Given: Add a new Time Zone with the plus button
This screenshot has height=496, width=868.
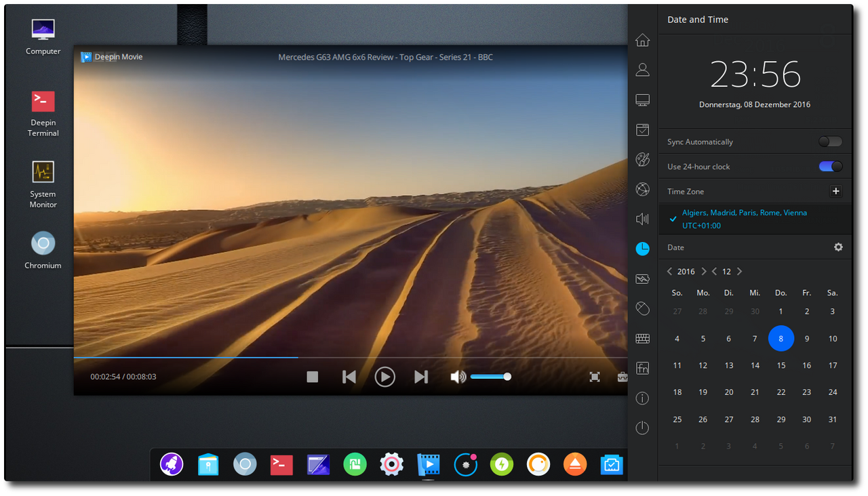Looking at the screenshot, I should click(x=836, y=191).
